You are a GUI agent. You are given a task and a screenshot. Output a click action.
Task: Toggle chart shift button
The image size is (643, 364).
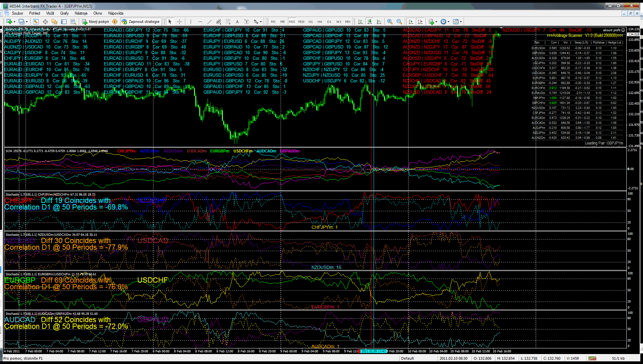[x=420, y=22]
